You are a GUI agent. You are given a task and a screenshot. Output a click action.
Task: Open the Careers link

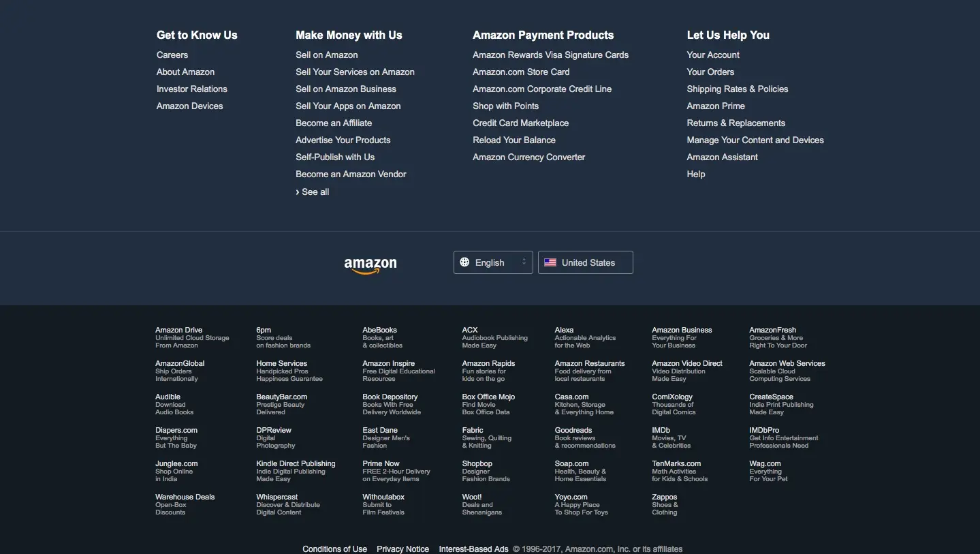172,55
